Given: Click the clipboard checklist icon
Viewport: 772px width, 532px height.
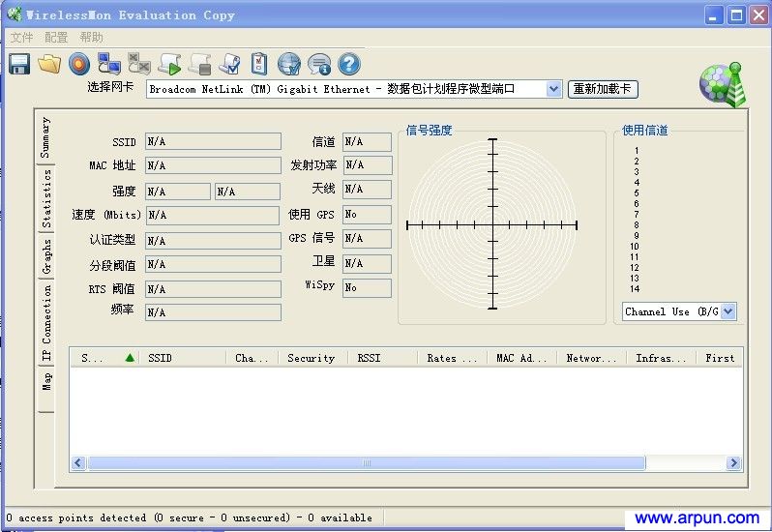Looking at the screenshot, I should coord(259,64).
